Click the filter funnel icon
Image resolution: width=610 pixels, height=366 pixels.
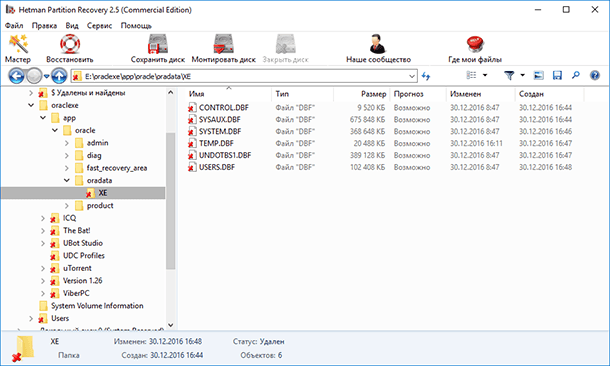pyautogui.click(x=509, y=75)
